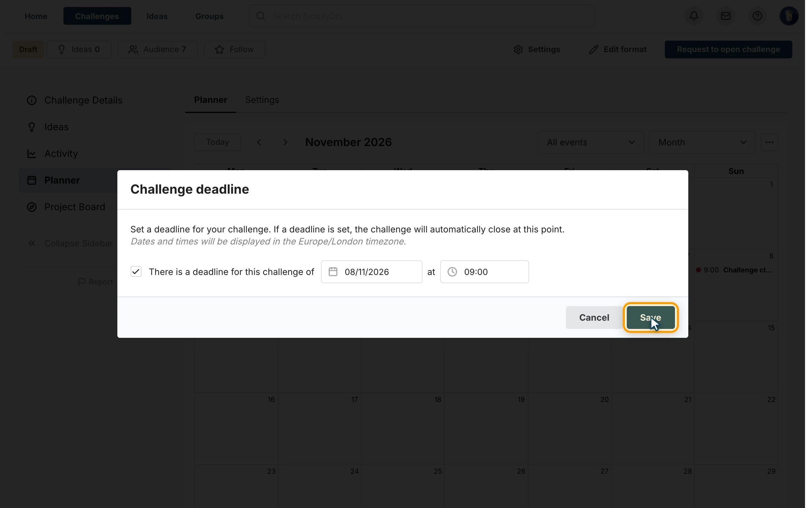812x508 pixels.
Task: Open the Ideas top nav item
Action: coord(157,16)
